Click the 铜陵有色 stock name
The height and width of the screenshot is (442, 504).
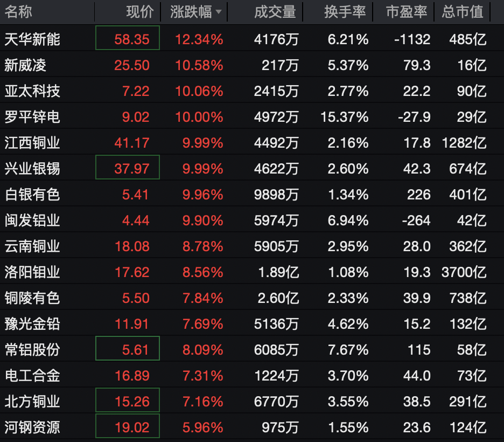point(32,298)
